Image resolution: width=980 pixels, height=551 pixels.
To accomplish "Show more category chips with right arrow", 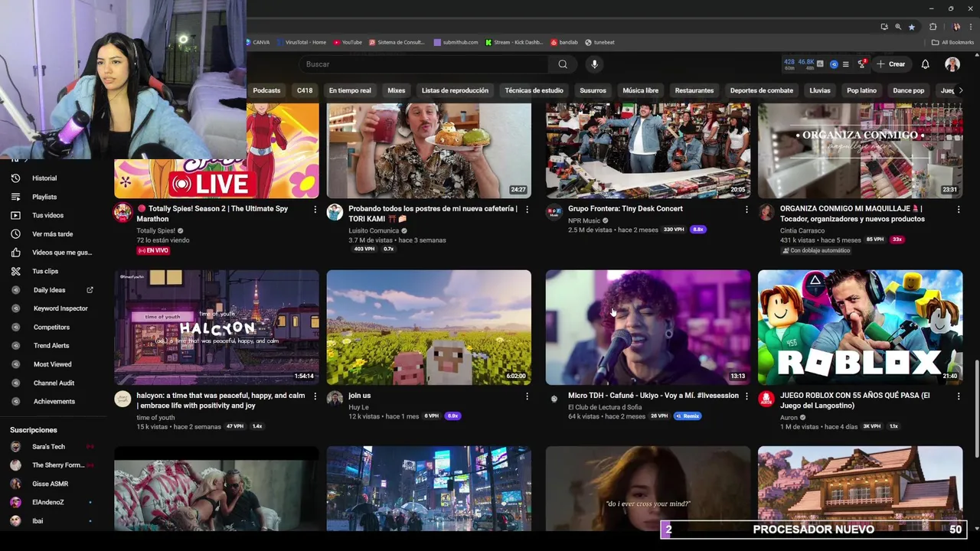I will click(961, 90).
